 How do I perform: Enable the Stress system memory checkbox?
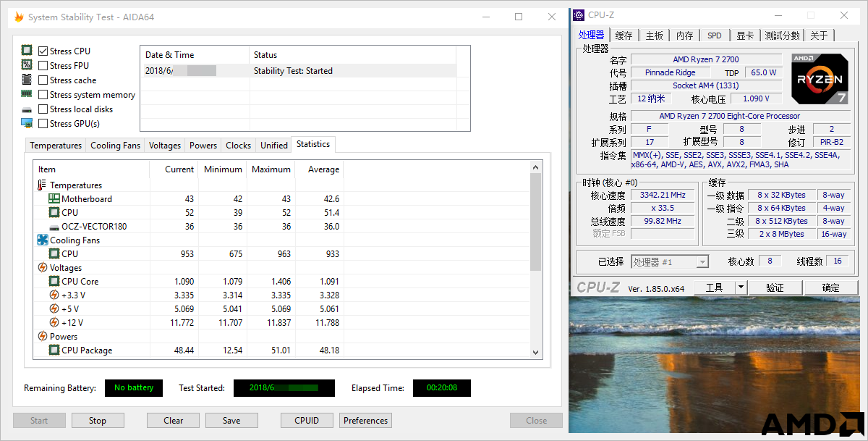[x=43, y=94]
